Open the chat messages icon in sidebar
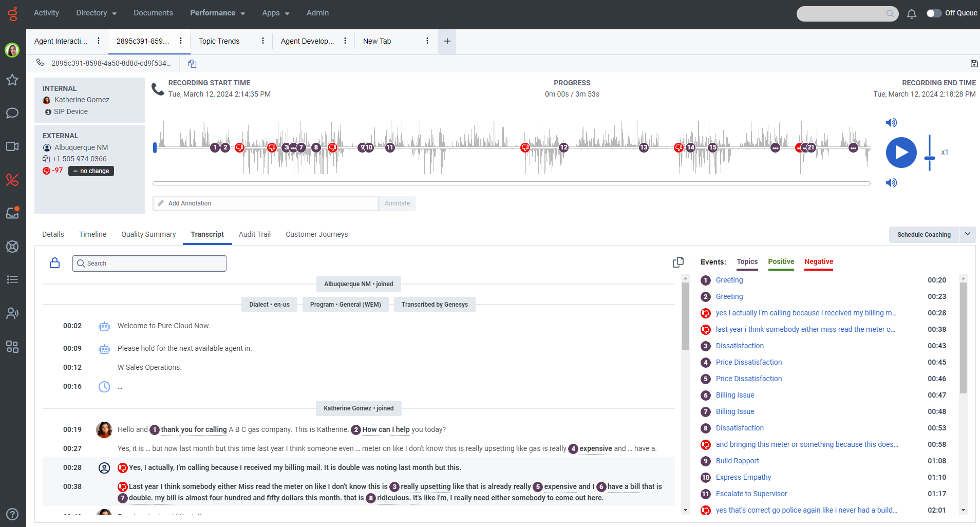 pos(12,113)
